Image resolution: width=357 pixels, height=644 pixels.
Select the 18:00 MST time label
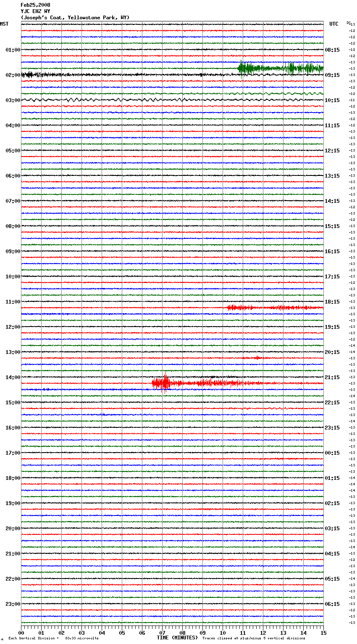13,478
